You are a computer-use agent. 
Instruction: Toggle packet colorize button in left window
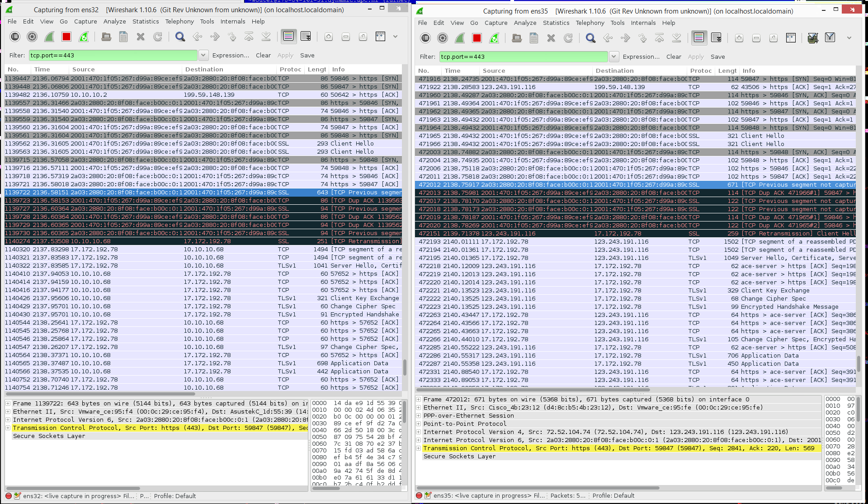(x=288, y=37)
